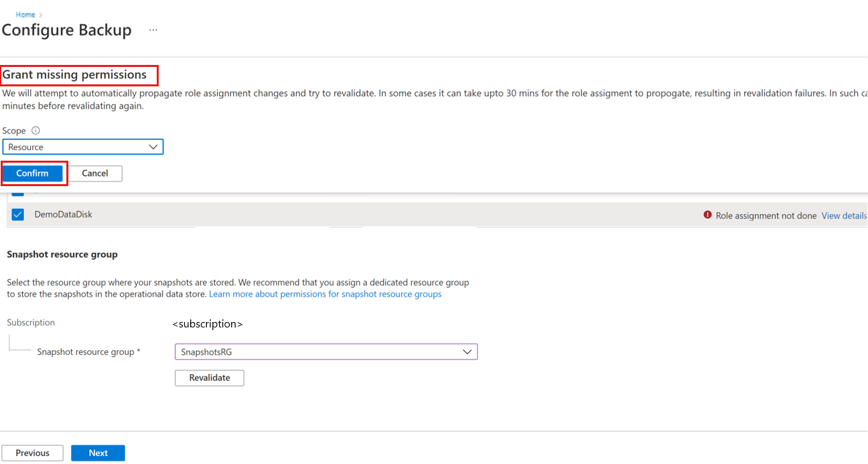The image size is (868, 464).
Task: Toggle the partially hidden checkbox above DemoDataDisk
Action: click(18, 193)
